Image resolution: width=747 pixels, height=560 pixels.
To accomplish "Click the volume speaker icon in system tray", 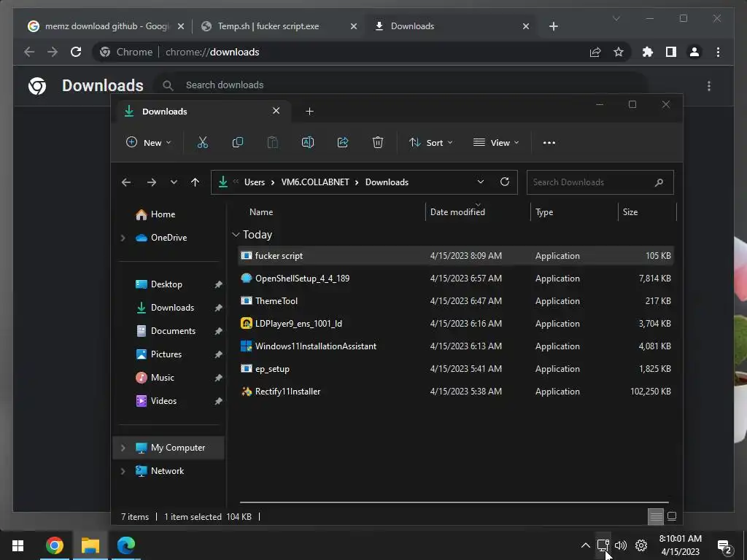I will tap(620, 545).
